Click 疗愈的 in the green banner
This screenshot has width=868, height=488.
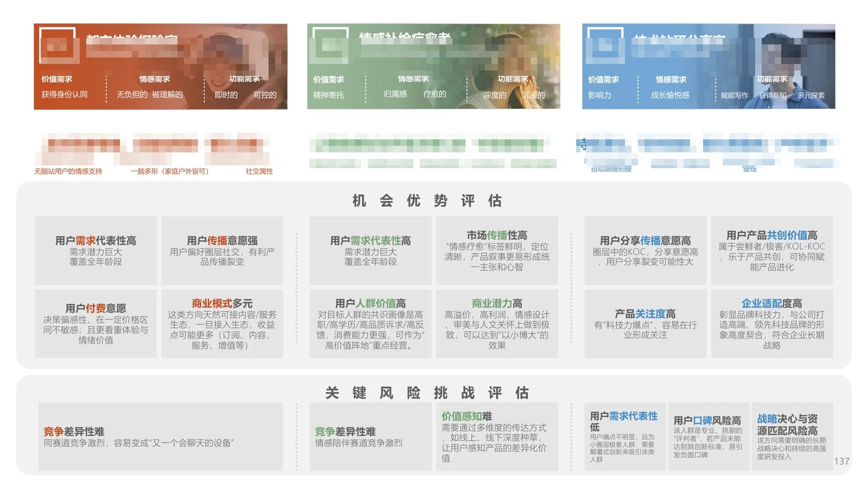(x=435, y=94)
